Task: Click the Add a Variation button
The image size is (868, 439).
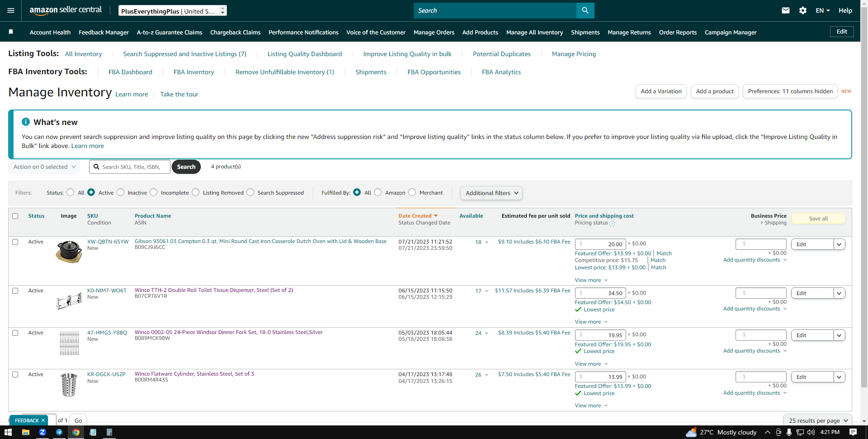Action: (661, 91)
